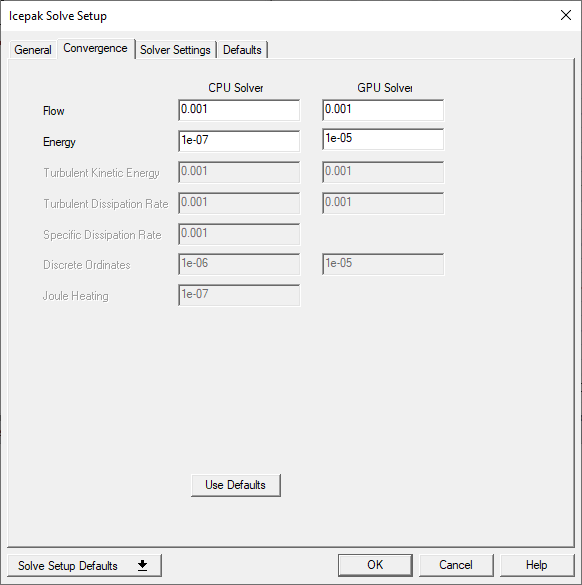This screenshot has height=585, width=582.
Task: Confirm with the OK button
Action: (375, 565)
